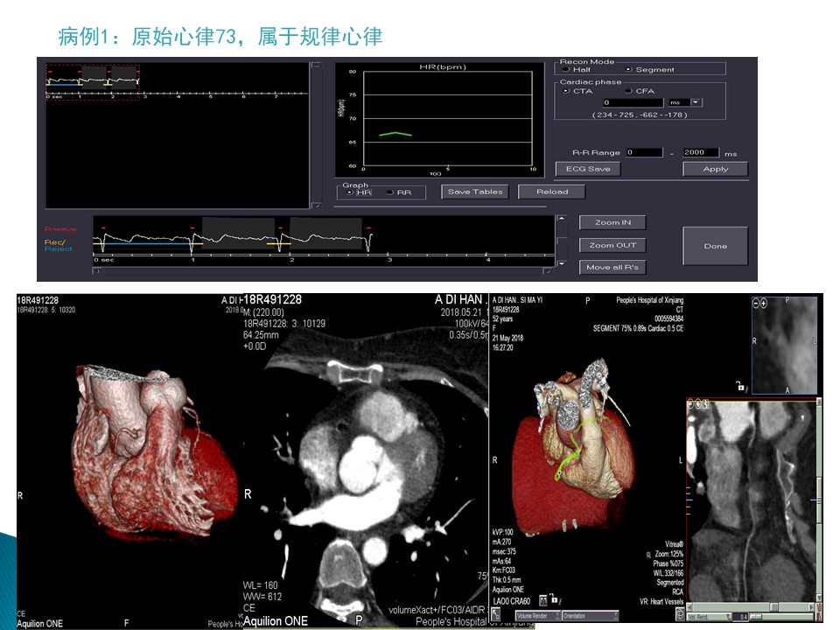Click the minus icon in curved vessel view
Image resolution: width=840 pixels, height=630 pixels.
click(x=692, y=403)
